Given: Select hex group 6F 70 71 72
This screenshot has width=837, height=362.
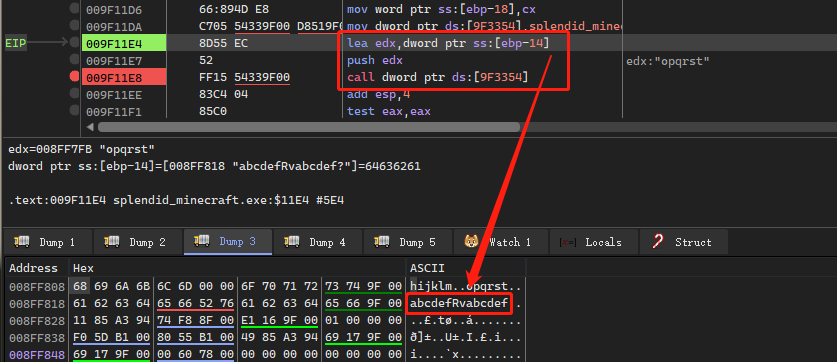Looking at the screenshot, I should click(x=279, y=287).
